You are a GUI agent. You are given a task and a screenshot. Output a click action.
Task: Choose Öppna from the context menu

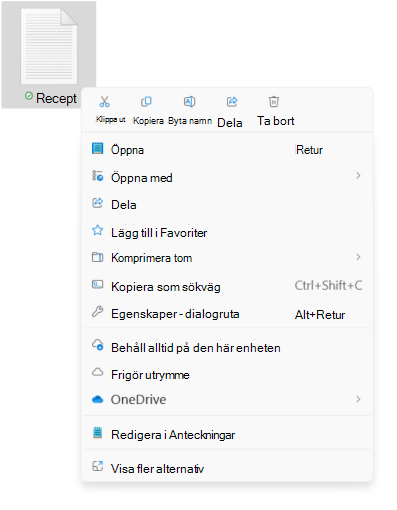pos(227,149)
